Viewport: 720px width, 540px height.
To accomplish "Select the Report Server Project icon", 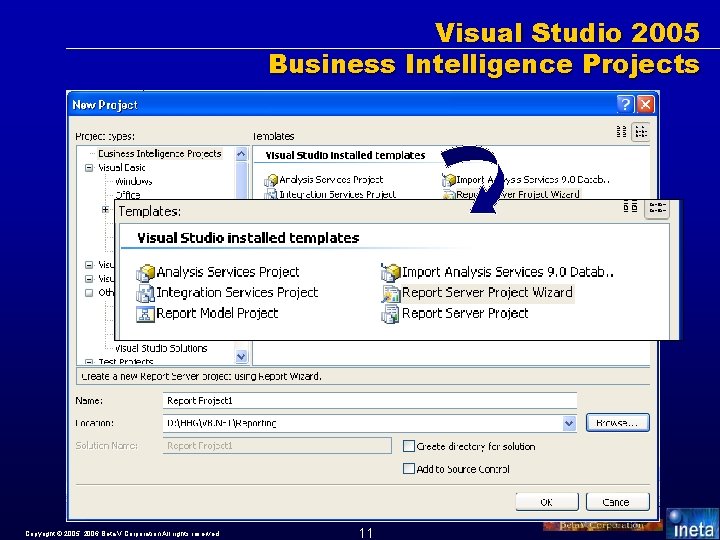I will (391, 314).
